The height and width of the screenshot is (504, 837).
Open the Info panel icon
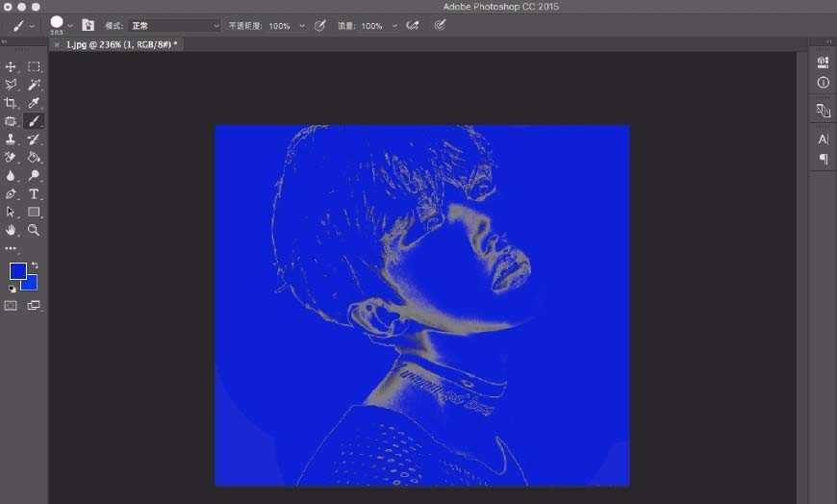(x=823, y=83)
